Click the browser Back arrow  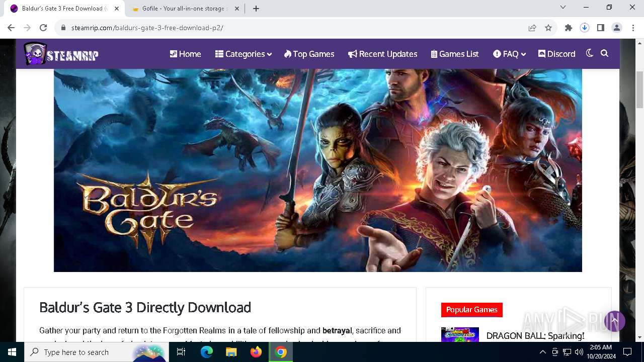(11, 28)
